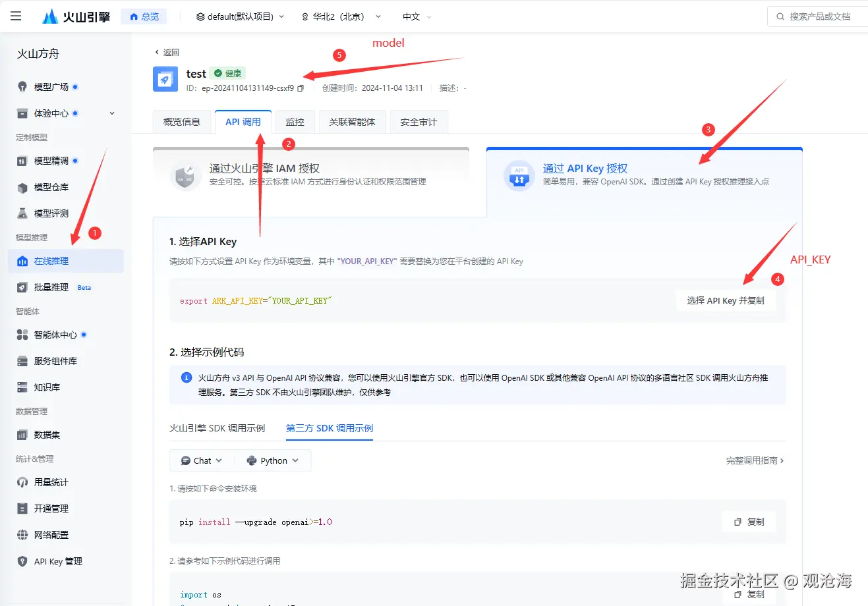Click the 开通管理 sidebar icon

[x=22, y=509]
